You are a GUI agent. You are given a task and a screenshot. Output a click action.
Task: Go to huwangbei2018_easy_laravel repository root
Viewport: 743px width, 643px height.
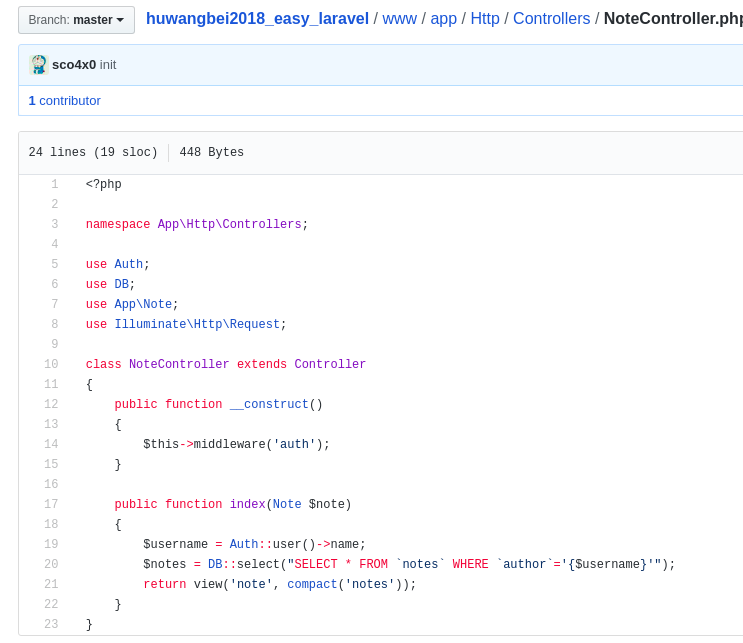257,19
